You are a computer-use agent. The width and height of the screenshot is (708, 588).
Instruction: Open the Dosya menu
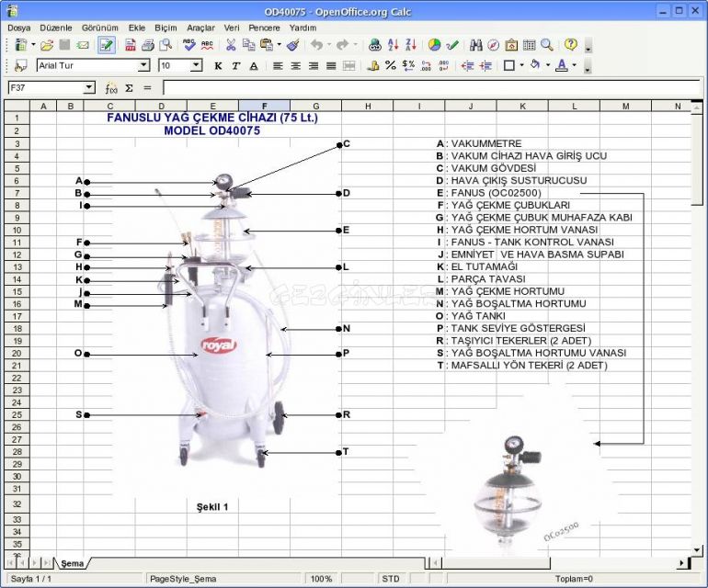coord(18,28)
